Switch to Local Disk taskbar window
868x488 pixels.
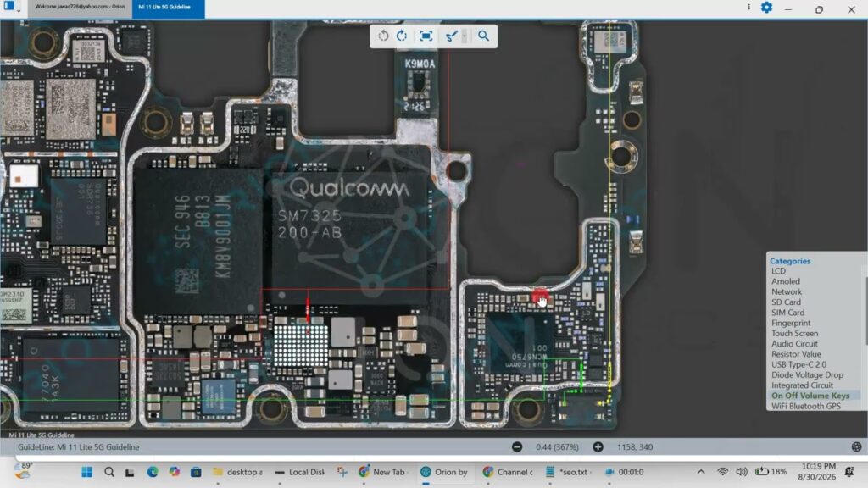(299, 472)
